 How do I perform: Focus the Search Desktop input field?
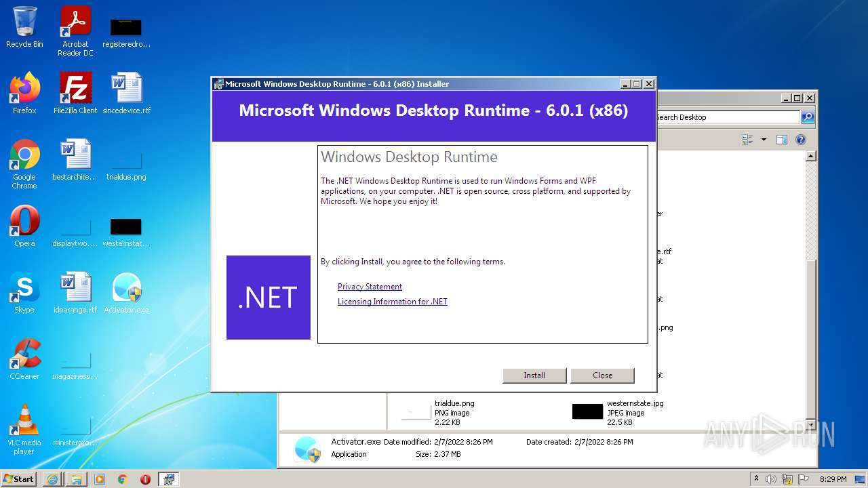[728, 117]
